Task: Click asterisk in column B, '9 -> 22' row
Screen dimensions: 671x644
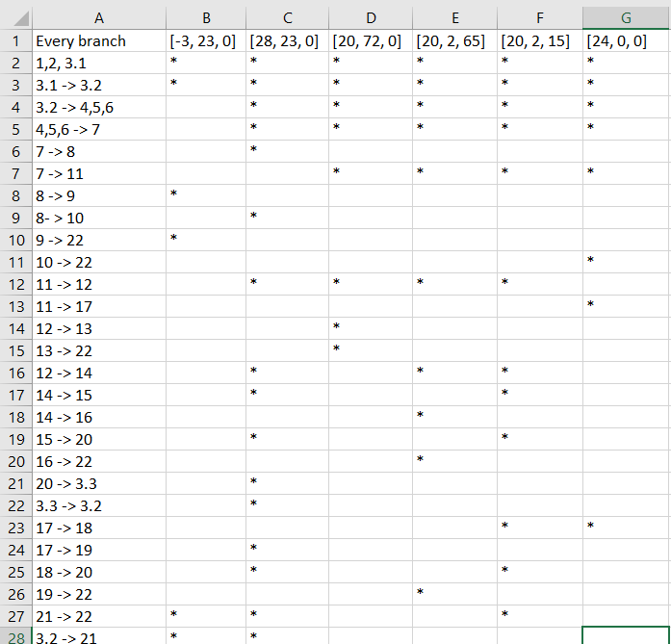Action: (x=173, y=238)
